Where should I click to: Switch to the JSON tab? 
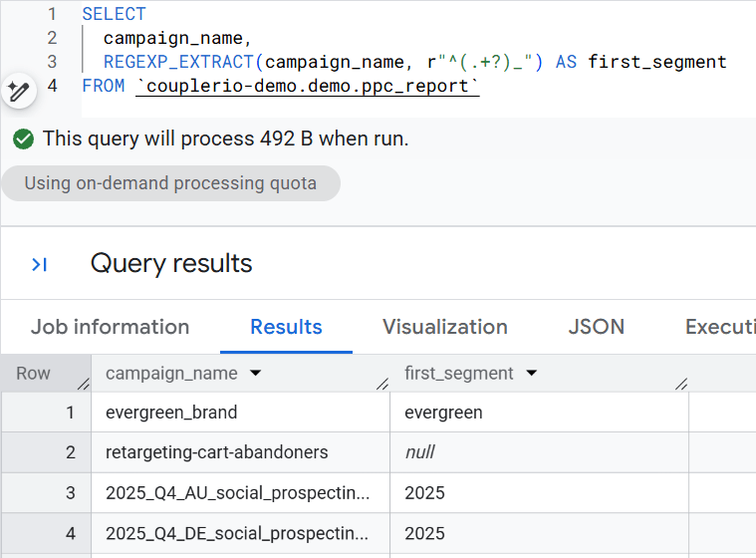(597, 327)
